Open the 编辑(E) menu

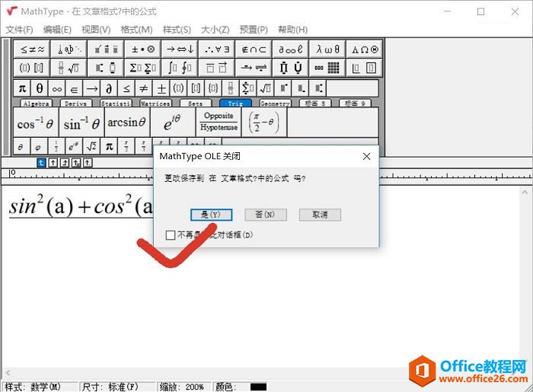(57, 30)
